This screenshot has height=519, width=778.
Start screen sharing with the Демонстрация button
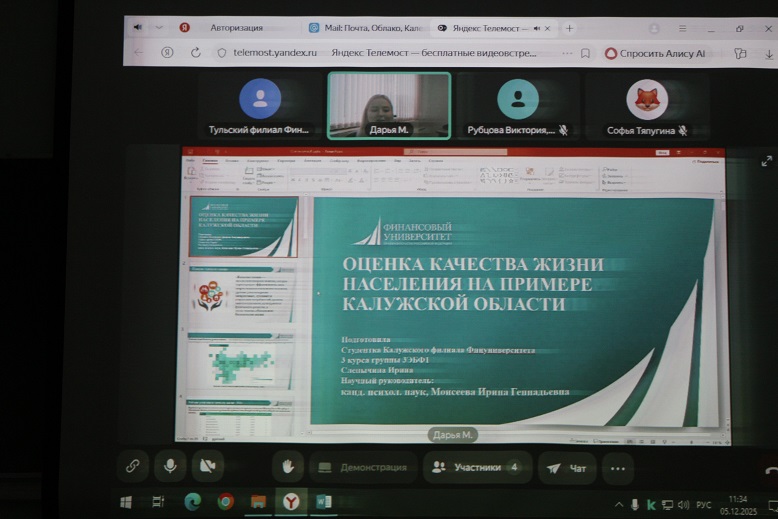[362, 467]
